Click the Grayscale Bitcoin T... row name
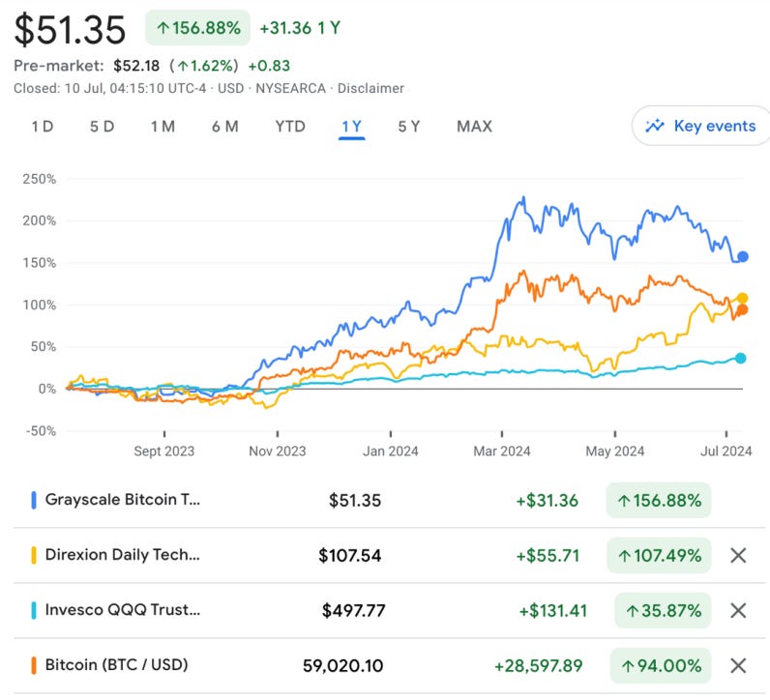The width and height of the screenshot is (770, 700). 123,500
